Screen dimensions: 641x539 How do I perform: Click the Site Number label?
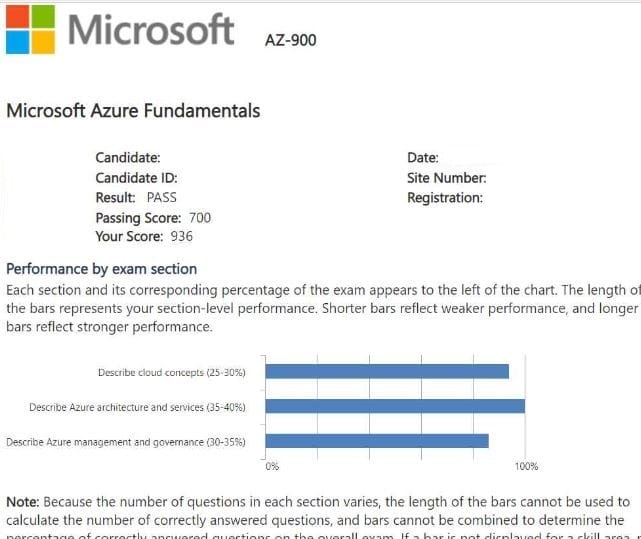click(x=447, y=177)
